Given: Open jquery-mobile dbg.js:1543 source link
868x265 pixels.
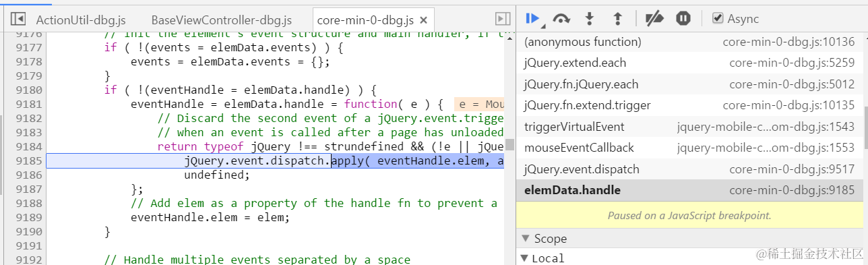Looking at the screenshot, I should click(766, 127).
